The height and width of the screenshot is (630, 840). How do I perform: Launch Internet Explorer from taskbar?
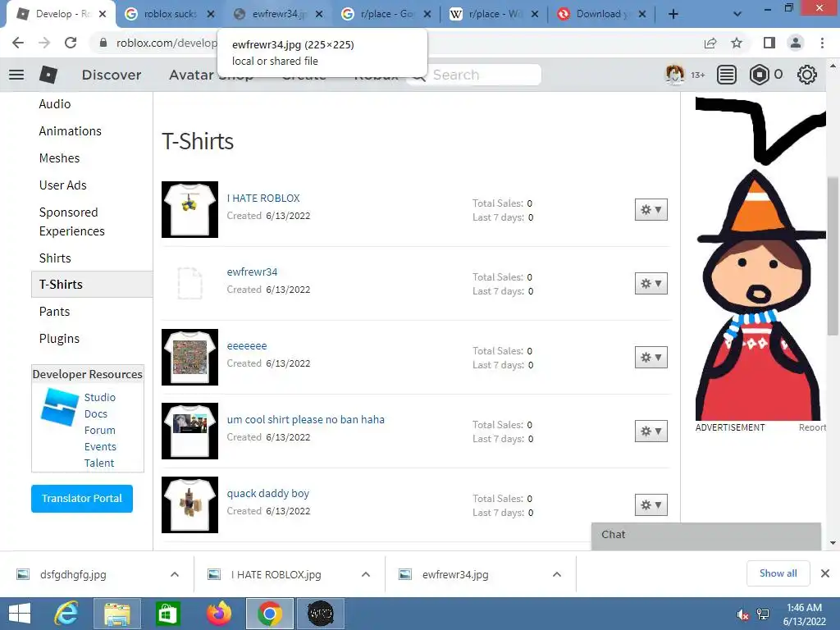[x=66, y=614]
